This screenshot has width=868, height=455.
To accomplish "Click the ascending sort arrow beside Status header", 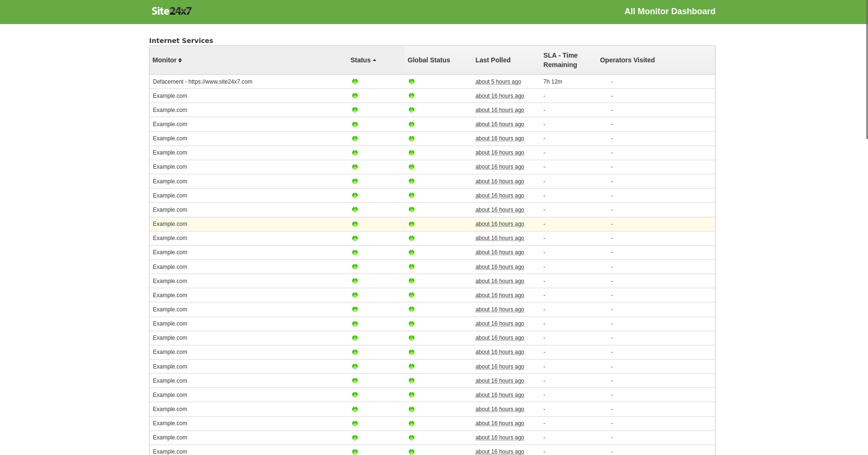I will pyautogui.click(x=374, y=60).
